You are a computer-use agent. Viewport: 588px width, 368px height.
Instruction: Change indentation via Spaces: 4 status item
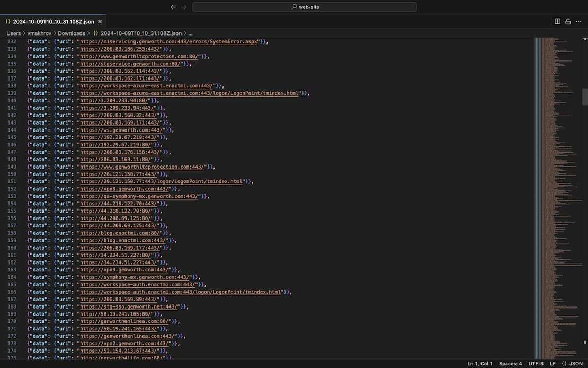pos(510,363)
